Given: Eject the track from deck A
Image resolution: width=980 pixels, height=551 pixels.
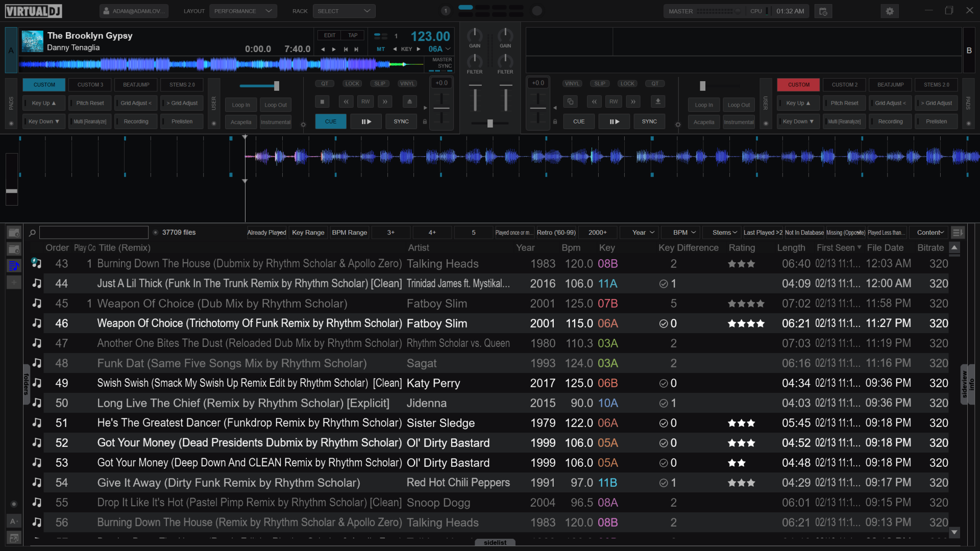Looking at the screenshot, I should pos(409,102).
